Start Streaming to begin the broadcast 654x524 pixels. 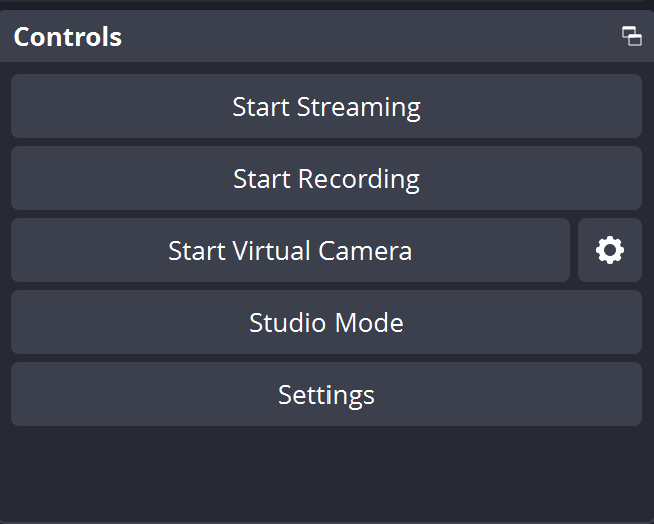point(326,106)
